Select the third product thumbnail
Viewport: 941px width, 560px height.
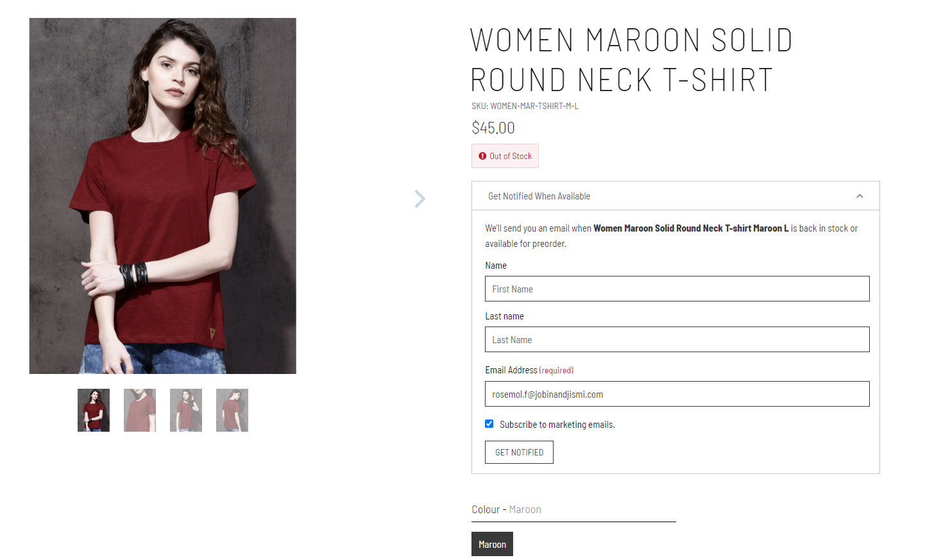(x=186, y=410)
